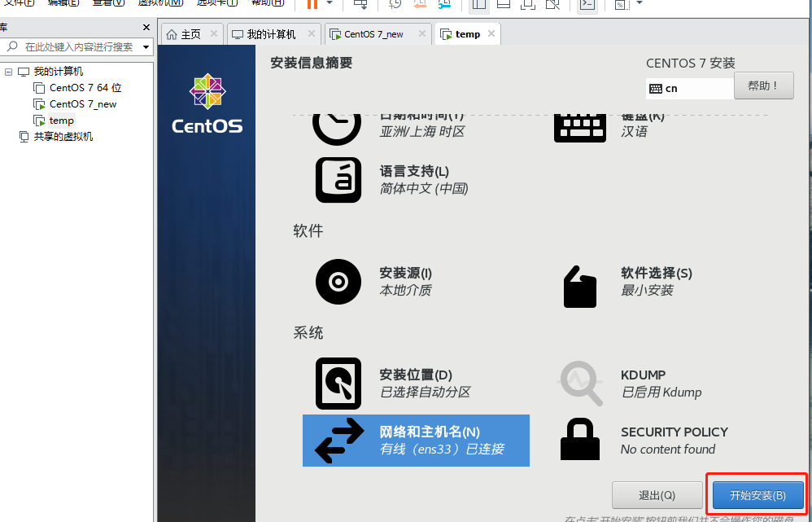This screenshot has height=522, width=812.
Task: Select CentOS 7_new in library tree
Action: click(x=83, y=104)
